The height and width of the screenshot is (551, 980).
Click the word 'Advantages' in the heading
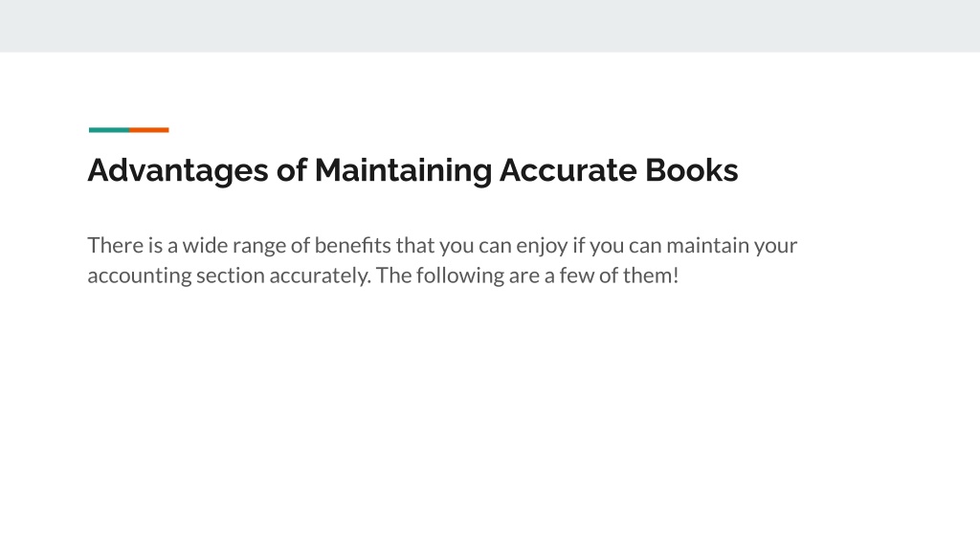(x=178, y=170)
